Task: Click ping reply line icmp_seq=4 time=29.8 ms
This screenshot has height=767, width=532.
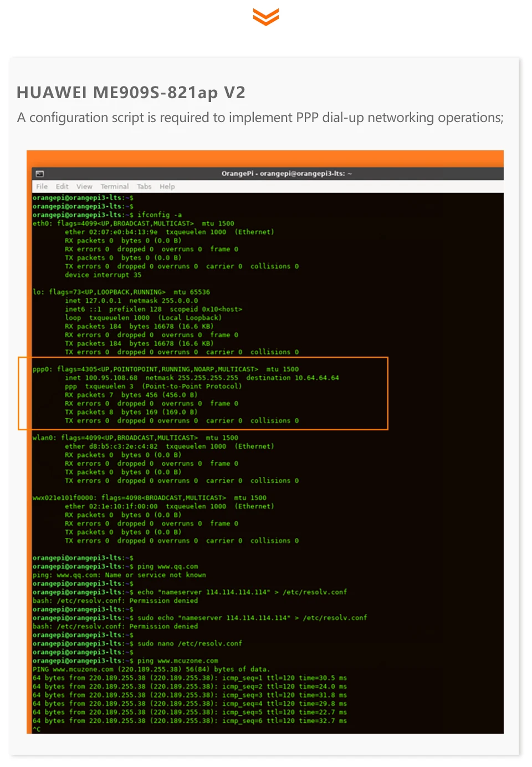Action: click(190, 704)
